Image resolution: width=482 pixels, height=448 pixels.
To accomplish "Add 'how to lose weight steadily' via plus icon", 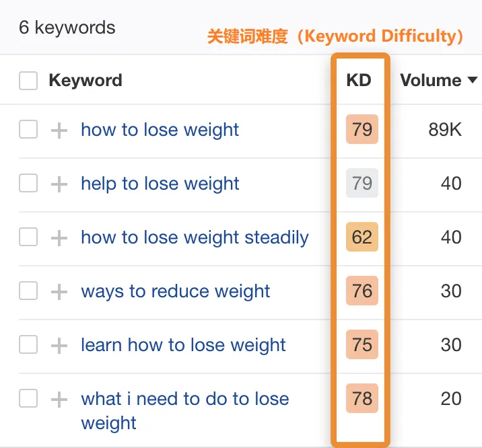I will pyautogui.click(x=60, y=237).
